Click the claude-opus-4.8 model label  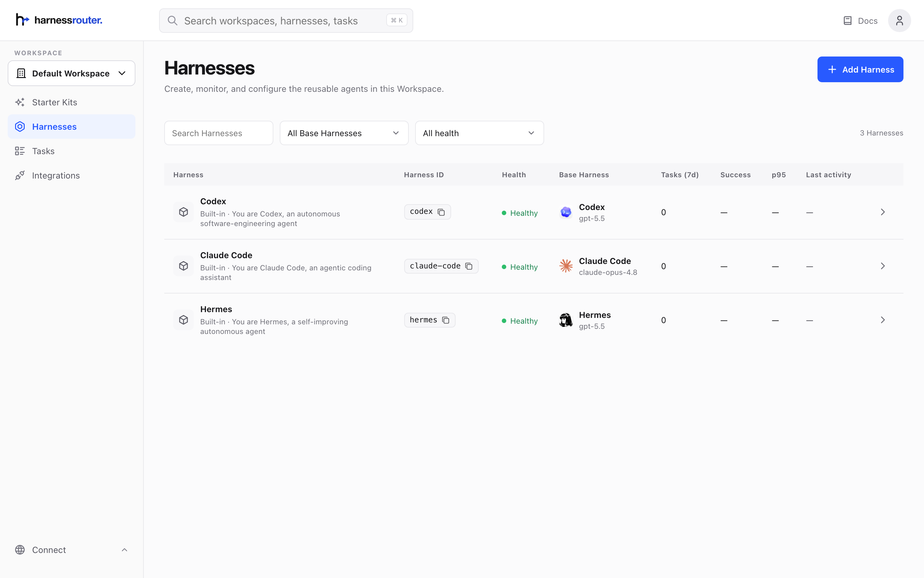pos(608,272)
